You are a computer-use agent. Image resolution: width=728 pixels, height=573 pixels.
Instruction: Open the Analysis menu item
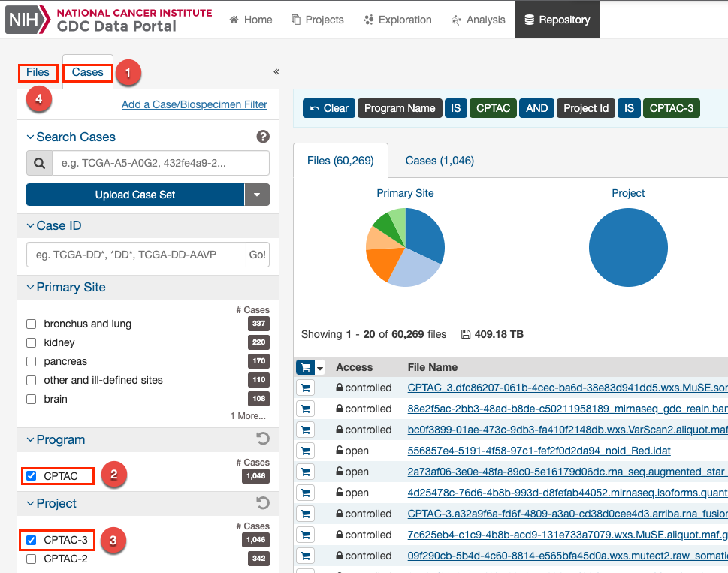coord(479,20)
